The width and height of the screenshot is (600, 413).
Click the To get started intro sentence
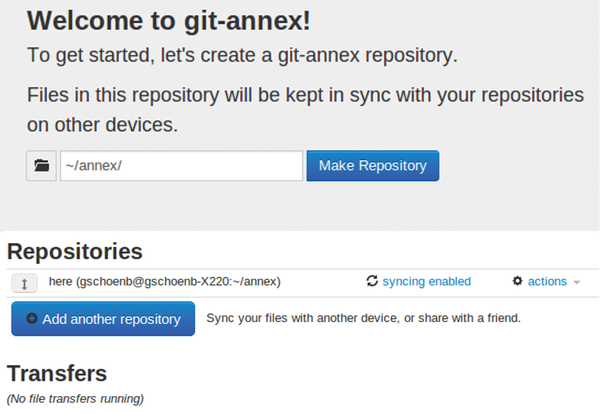click(242, 55)
